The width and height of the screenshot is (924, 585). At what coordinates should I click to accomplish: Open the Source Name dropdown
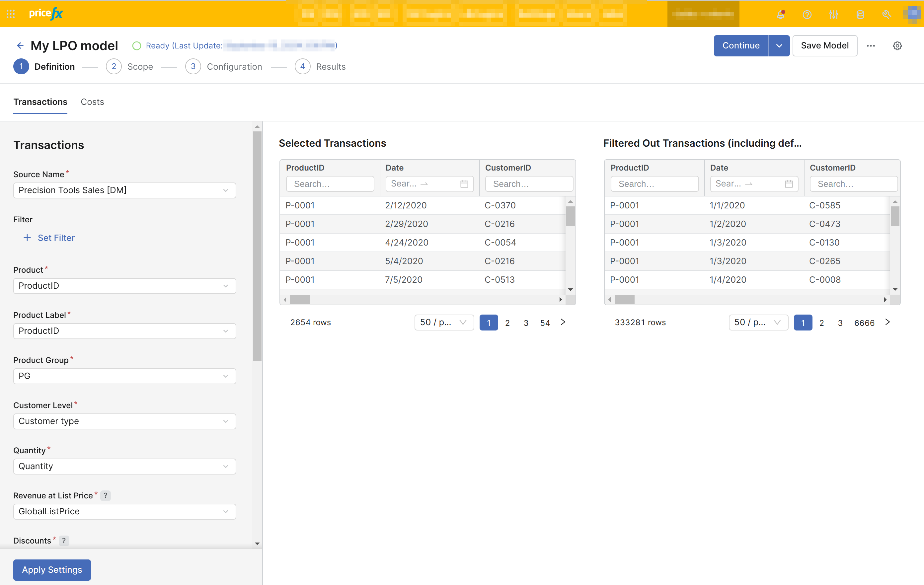[x=124, y=190]
